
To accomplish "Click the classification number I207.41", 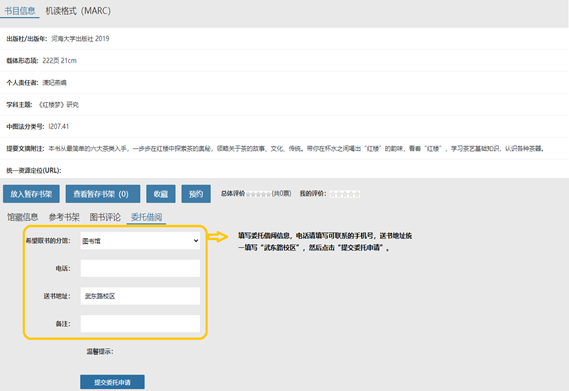I will 58,126.
